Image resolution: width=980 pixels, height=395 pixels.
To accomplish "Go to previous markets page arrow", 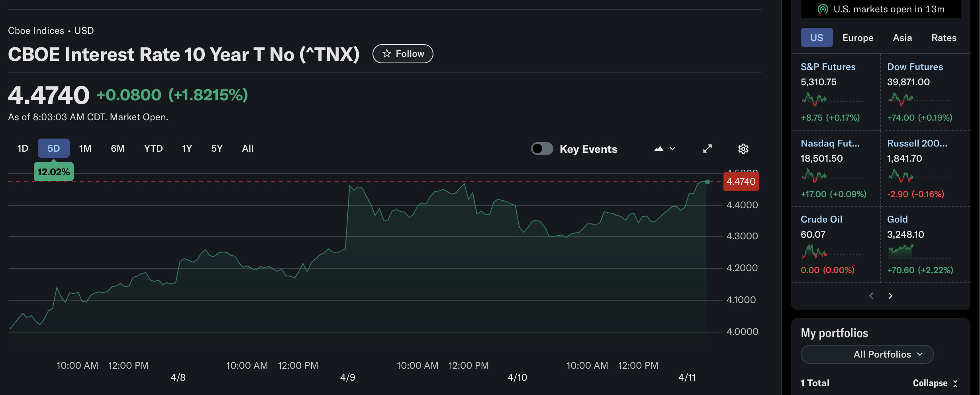I will [x=871, y=296].
